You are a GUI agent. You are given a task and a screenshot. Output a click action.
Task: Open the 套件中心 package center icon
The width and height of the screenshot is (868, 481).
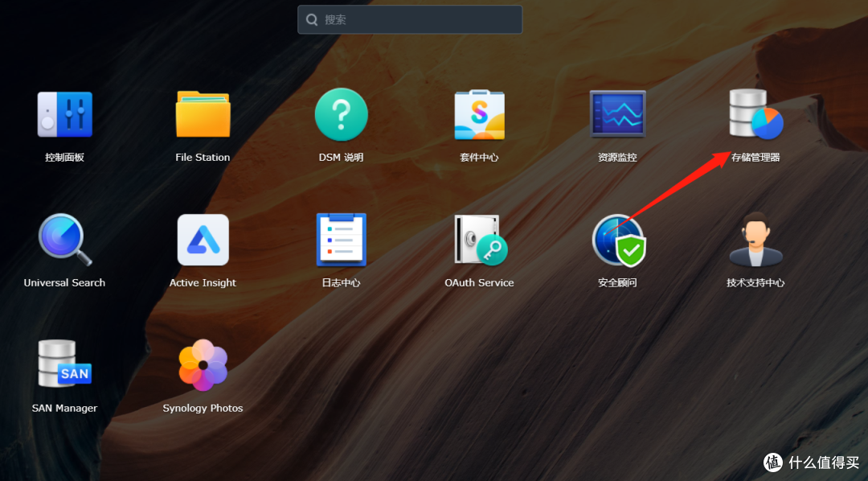(479, 114)
